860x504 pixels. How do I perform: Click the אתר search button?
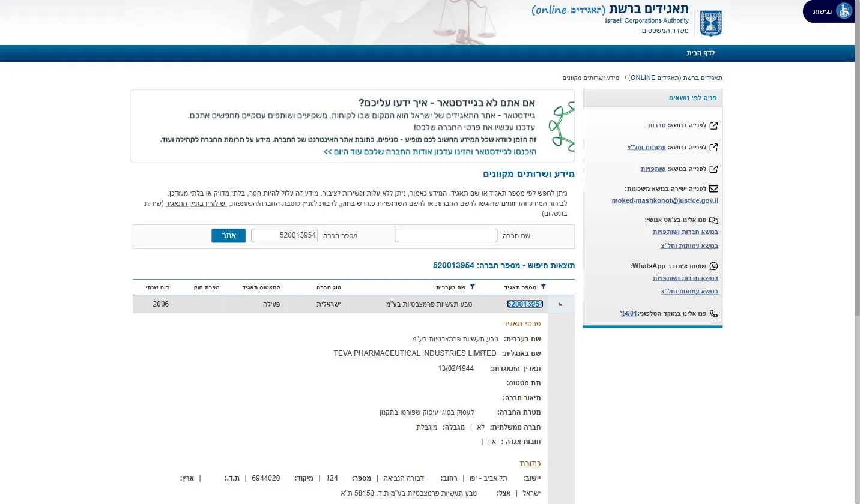[x=228, y=236]
